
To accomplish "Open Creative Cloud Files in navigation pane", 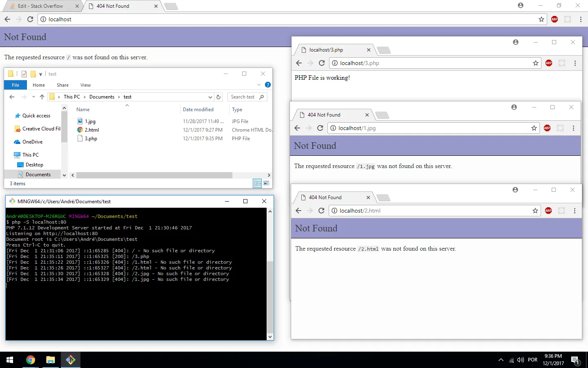I will [37, 129].
